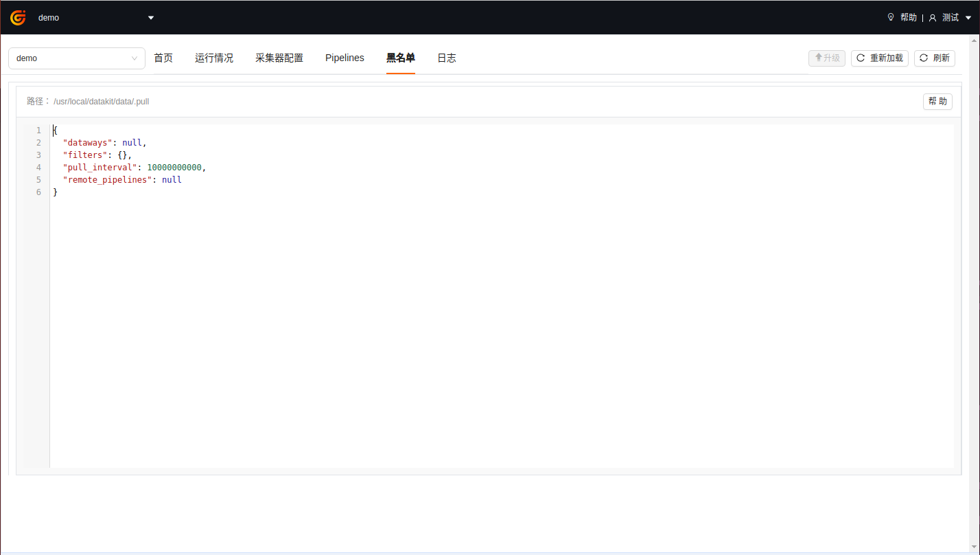
Task: Open the demo workspace dropdown in header
Action: click(x=96, y=18)
